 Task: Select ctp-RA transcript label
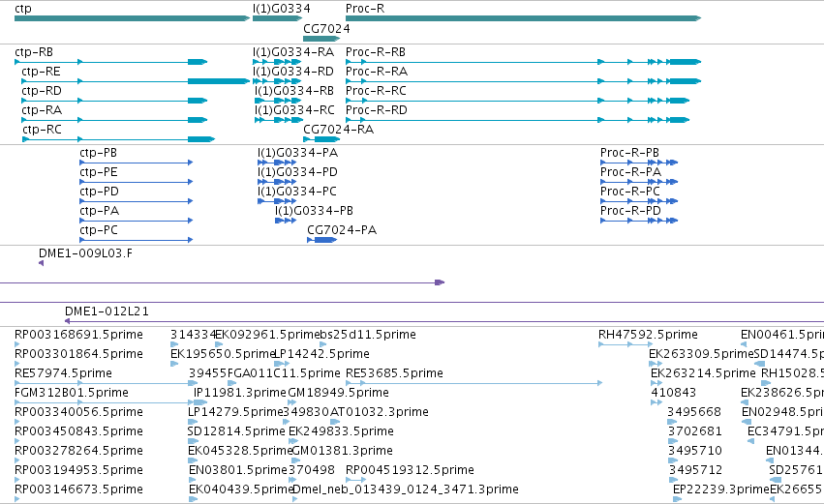42,110
